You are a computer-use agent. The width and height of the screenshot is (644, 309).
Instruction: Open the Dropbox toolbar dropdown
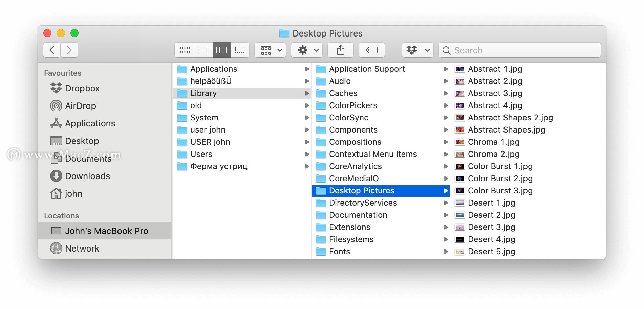pos(418,50)
